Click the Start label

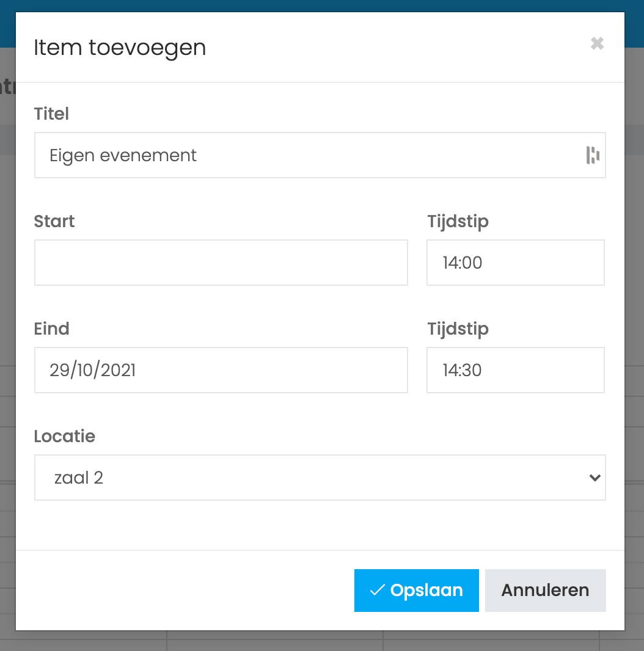pos(54,221)
